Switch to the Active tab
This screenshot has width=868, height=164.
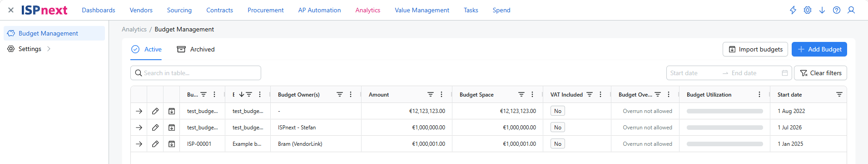[146, 49]
